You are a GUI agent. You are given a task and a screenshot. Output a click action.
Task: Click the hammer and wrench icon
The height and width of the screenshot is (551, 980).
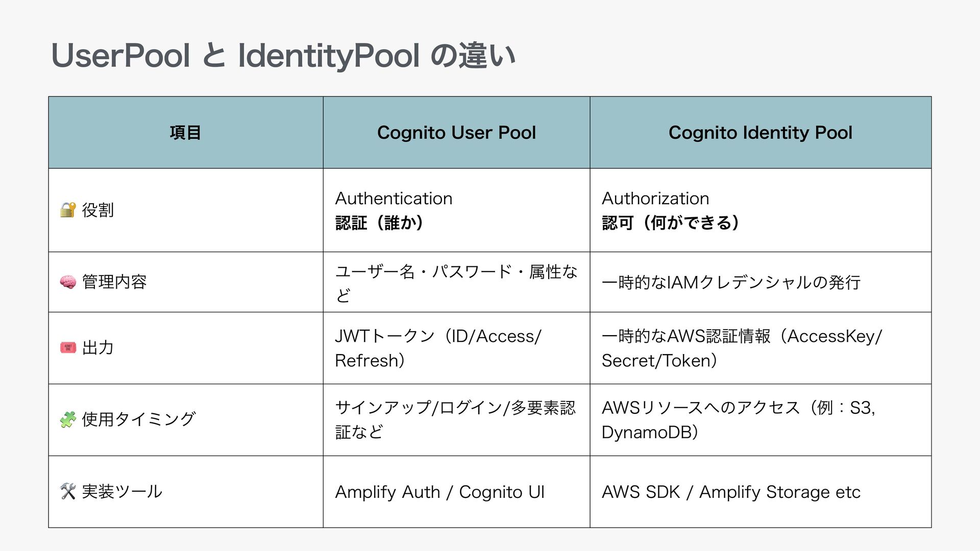pos(68,491)
